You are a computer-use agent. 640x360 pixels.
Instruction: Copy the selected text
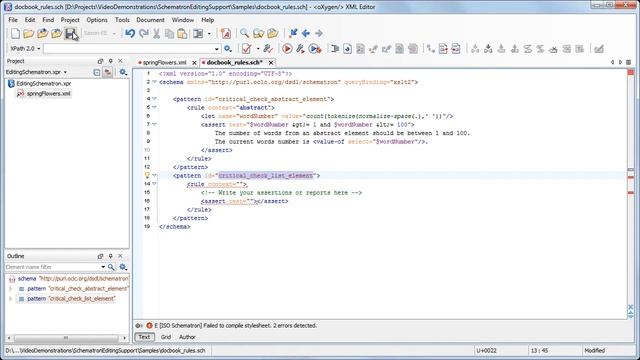(169, 33)
